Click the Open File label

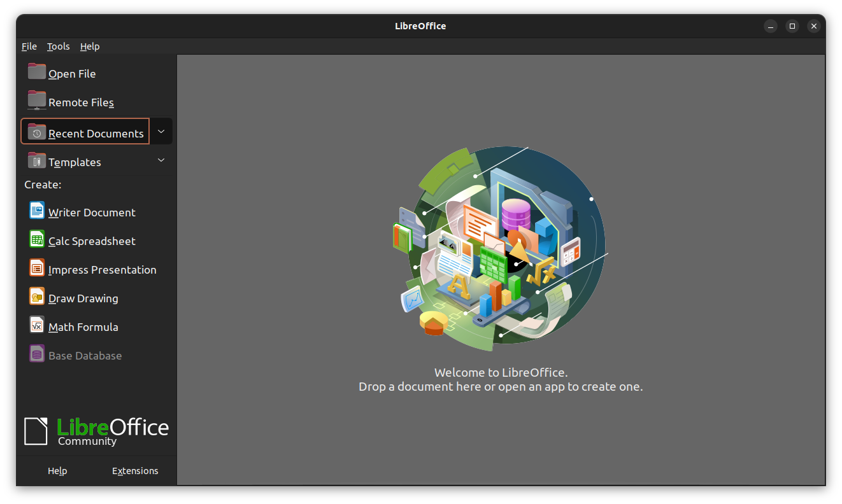[72, 74]
